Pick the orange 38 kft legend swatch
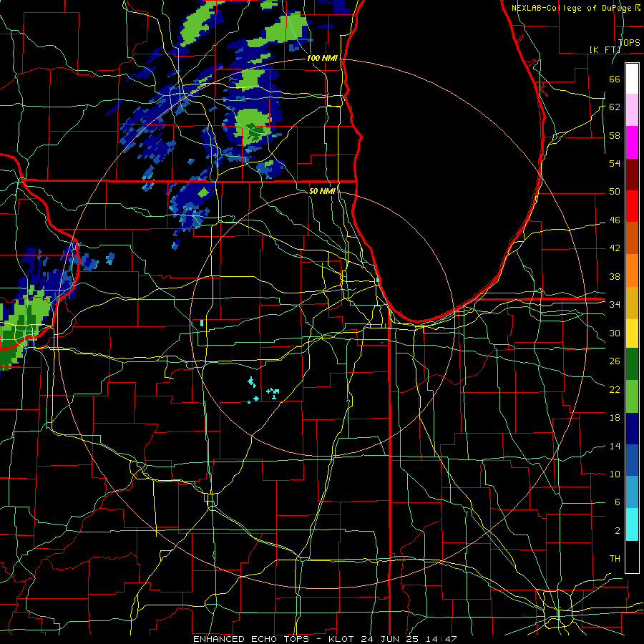 [x=632, y=270]
